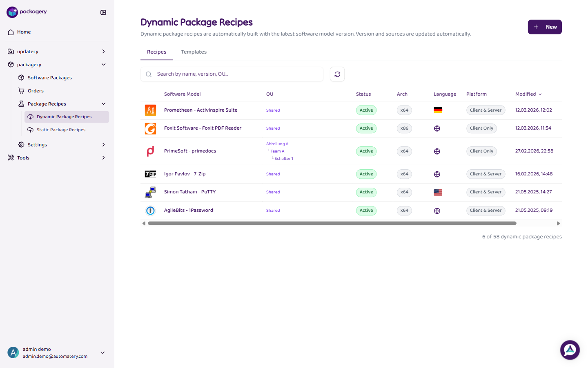This screenshot has width=588, height=368.
Task: Open the support chat bubble
Action: (x=570, y=350)
